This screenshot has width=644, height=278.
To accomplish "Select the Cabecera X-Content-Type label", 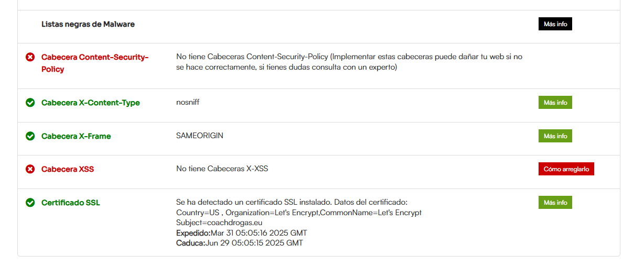I will click(x=91, y=103).
